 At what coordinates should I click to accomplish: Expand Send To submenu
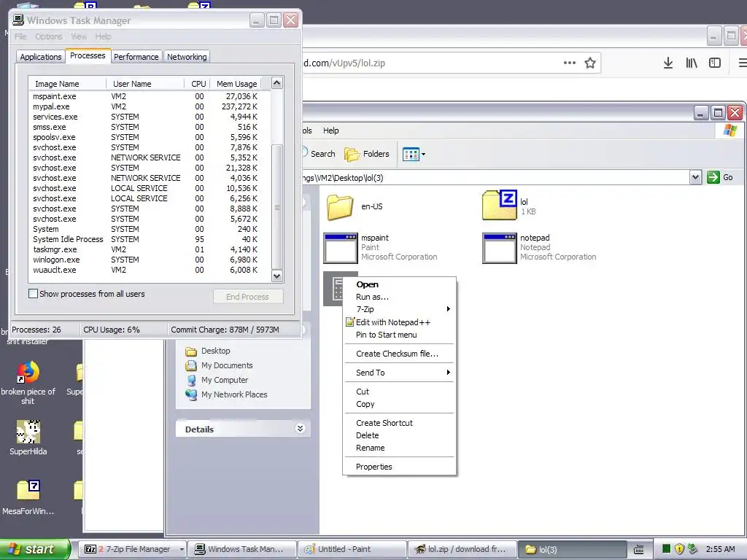click(x=398, y=373)
